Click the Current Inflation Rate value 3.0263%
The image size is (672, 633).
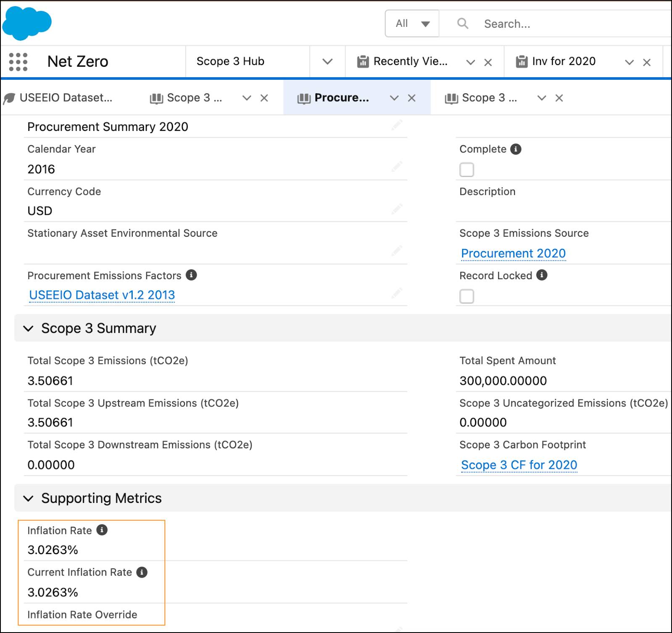tap(53, 592)
